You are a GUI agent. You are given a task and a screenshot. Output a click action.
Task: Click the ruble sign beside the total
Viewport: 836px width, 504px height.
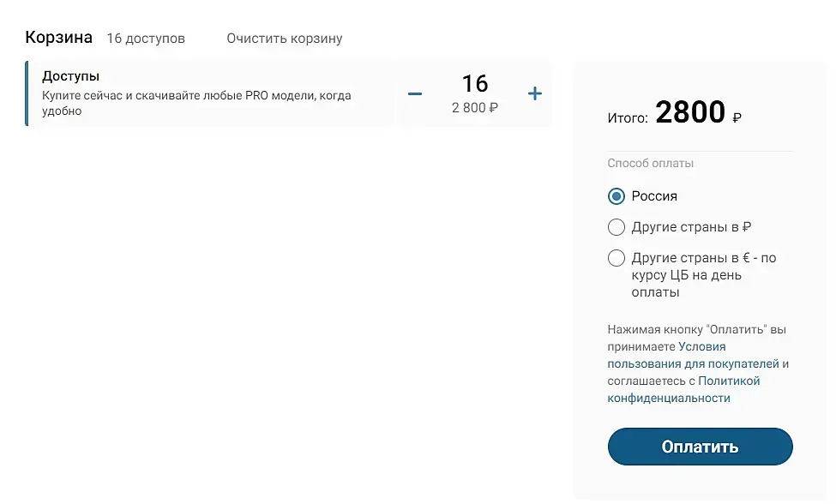(737, 118)
